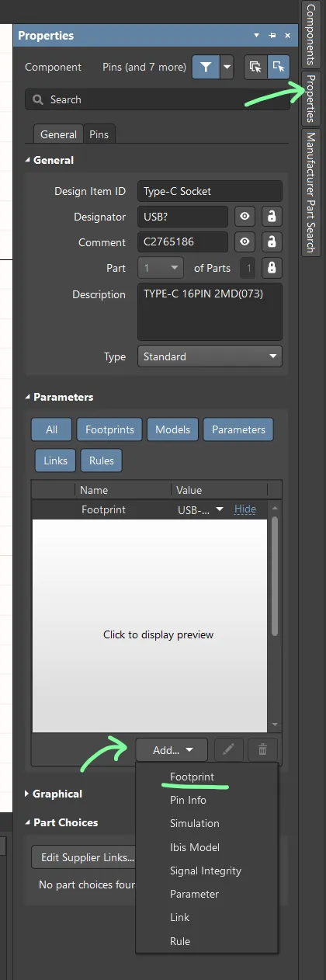Click the Hide link on the Footprint row
This screenshot has width=326, height=980.
coord(245,509)
